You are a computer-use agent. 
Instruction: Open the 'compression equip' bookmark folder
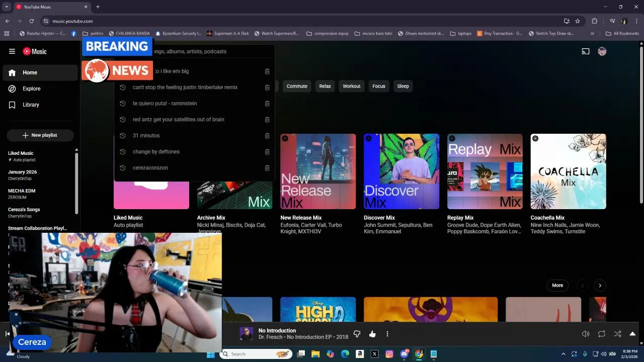point(327,34)
